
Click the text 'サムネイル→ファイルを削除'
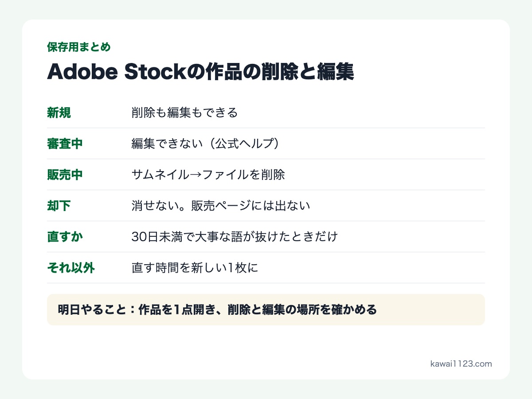pos(208,175)
